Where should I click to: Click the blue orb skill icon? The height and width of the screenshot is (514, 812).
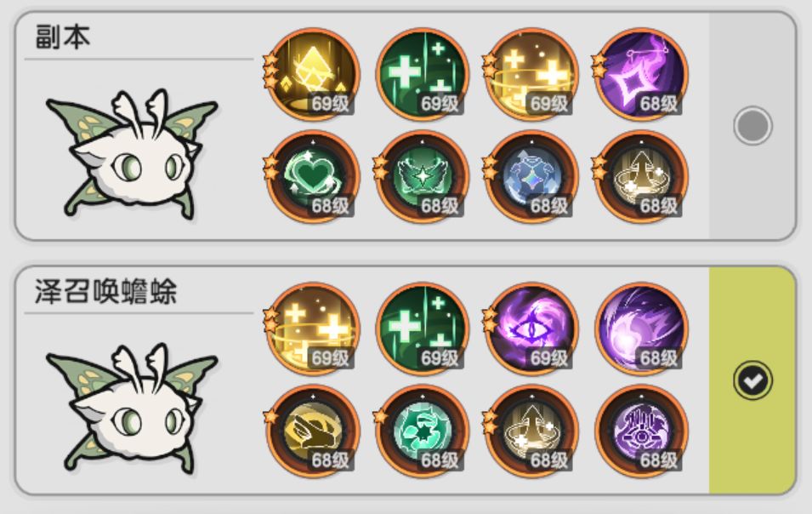coord(532,177)
